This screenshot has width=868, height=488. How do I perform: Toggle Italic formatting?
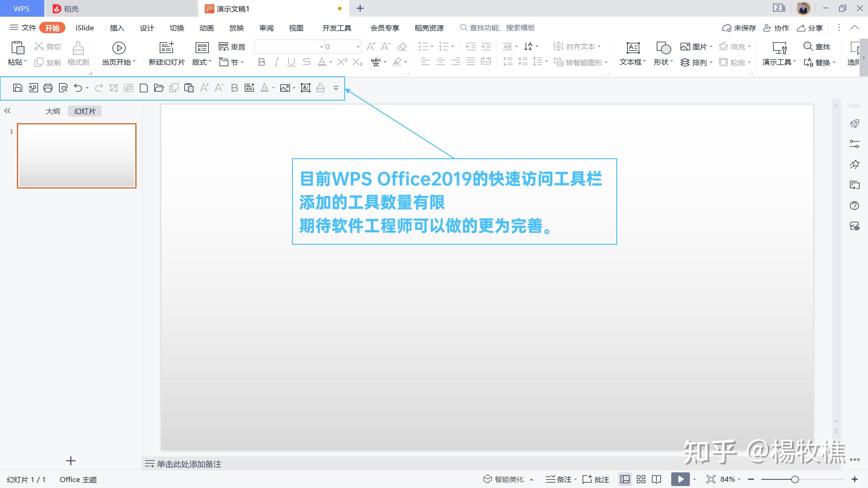276,62
